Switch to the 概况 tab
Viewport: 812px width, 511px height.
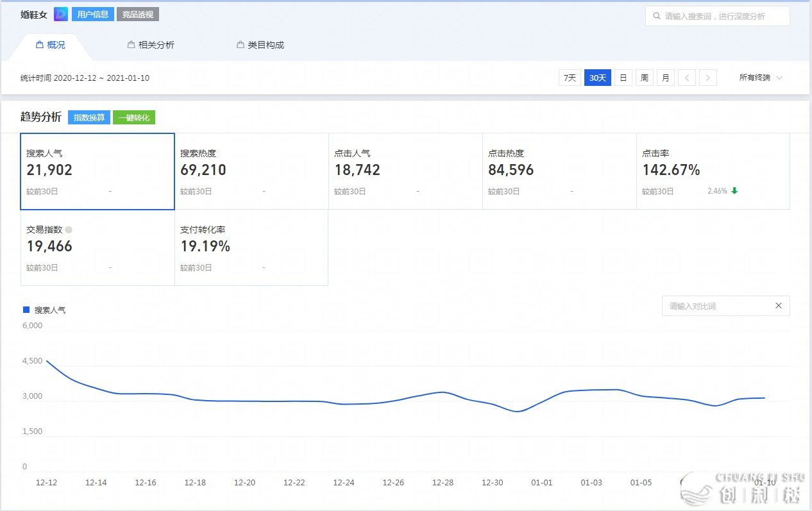[50, 45]
